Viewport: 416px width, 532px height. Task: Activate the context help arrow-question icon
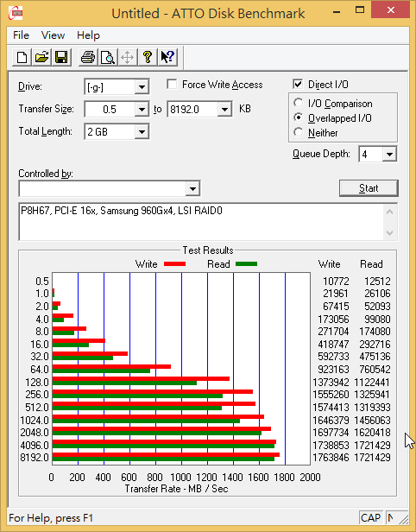point(167,57)
